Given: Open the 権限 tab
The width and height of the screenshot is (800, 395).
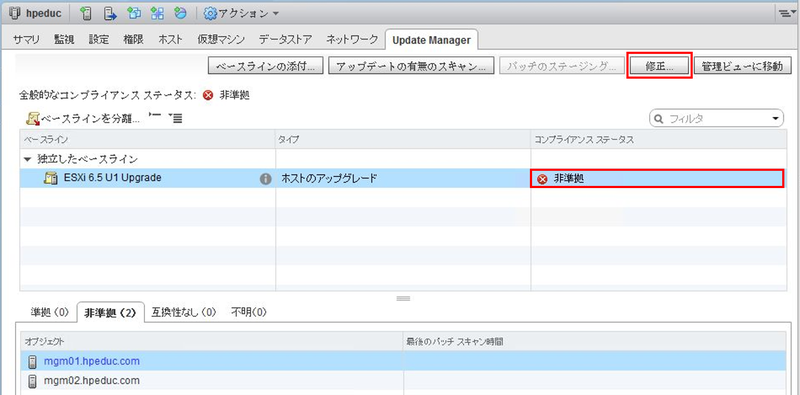Looking at the screenshot, I should 133,39.
